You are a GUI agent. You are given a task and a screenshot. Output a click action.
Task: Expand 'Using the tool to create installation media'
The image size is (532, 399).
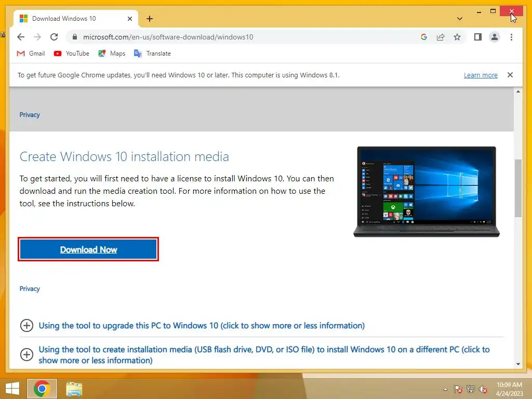point(264,355)
